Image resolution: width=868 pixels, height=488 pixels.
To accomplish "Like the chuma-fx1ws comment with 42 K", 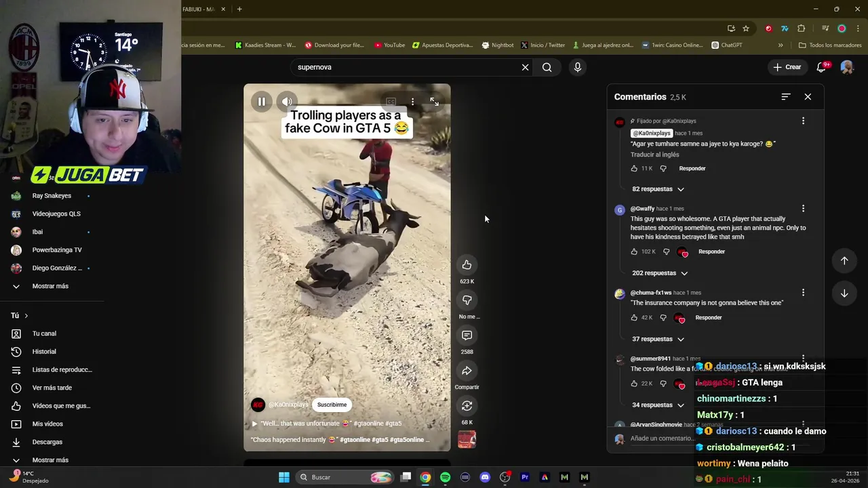I will pyautogui.click(x=634, y=317).
